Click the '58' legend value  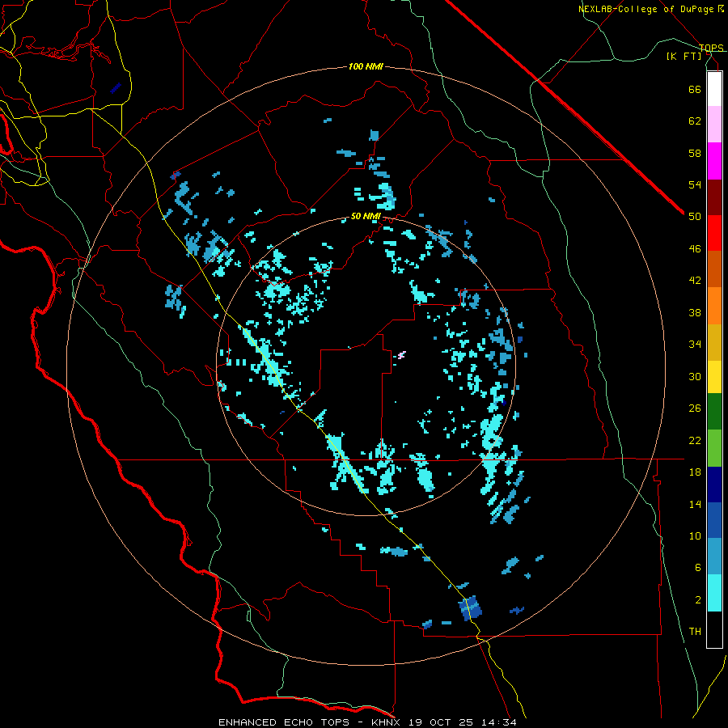point(695,153)
